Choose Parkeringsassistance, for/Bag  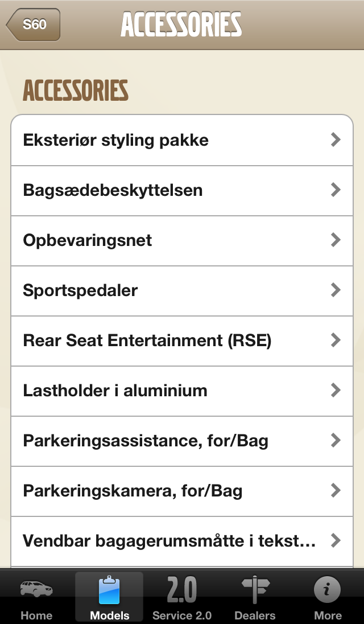tap(145, 441)
